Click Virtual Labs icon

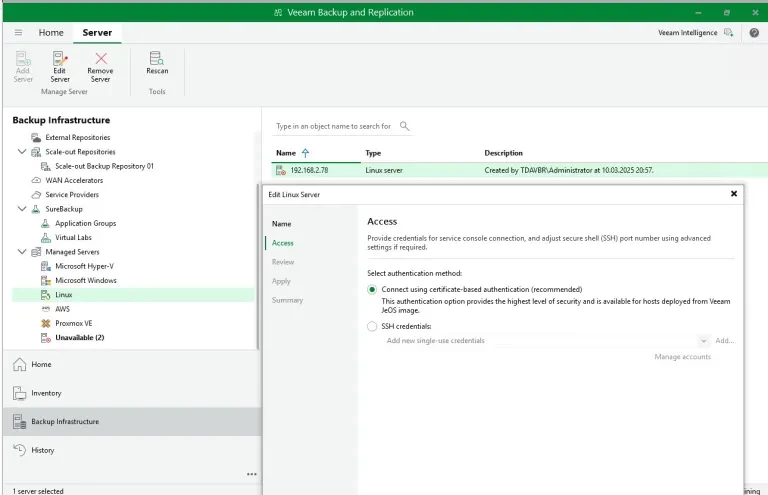tap(46, 237)
